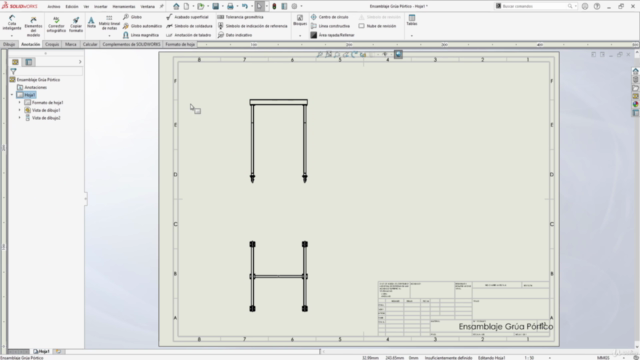Click the Rebuild traffic light icon
This screenshot has height=360, width=640.
pos(274,6)
